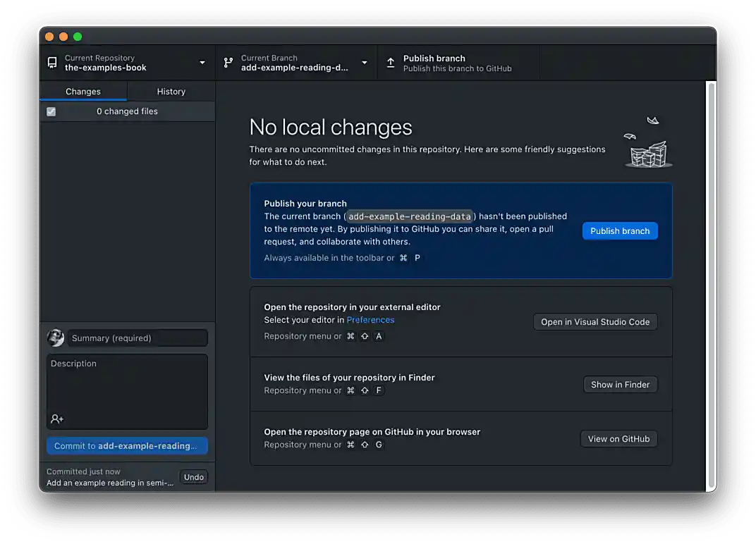Click Open in Visual Studio Code
Image resolution: width=756 pixels, height=544 pixels.
click(x=595, y=322)
